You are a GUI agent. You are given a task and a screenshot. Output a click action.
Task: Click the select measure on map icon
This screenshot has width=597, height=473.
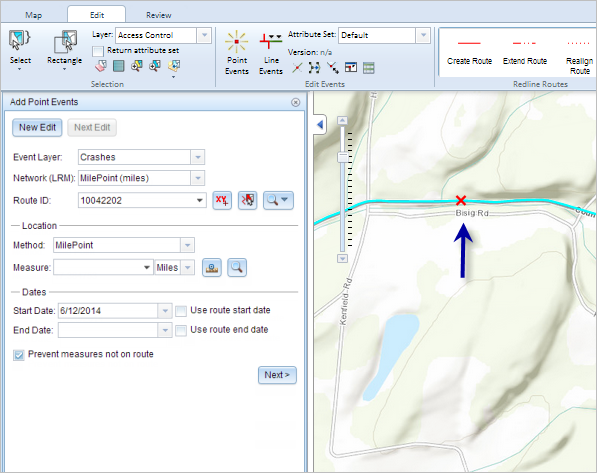tap(212, 267)
